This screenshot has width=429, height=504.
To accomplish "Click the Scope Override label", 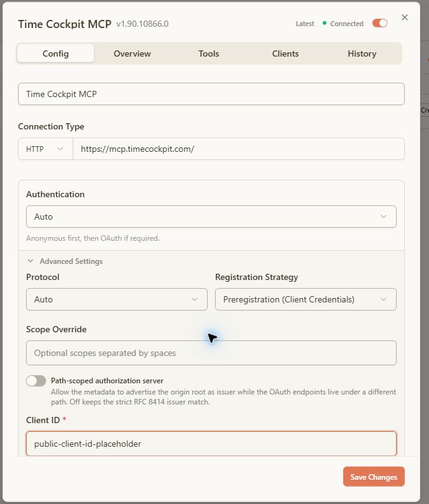I will (56, 329).
